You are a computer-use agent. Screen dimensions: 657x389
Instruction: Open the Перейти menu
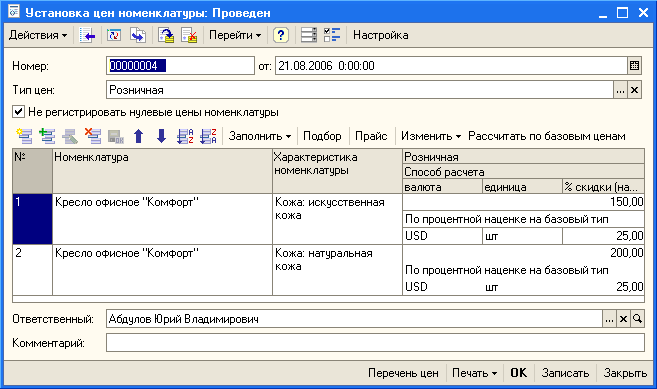(235, 35)
